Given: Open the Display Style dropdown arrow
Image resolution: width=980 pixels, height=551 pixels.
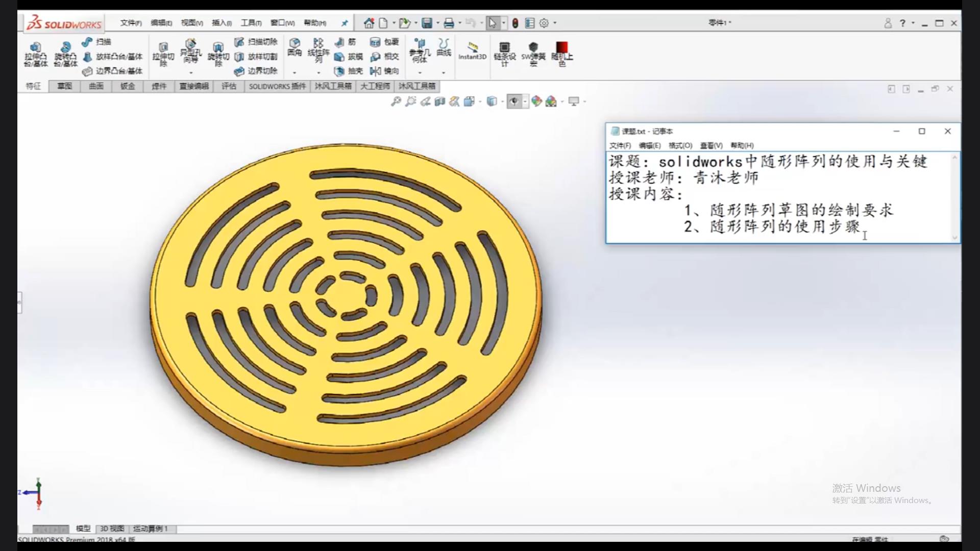Looking at the screenshot, I should tap(502, 102).
